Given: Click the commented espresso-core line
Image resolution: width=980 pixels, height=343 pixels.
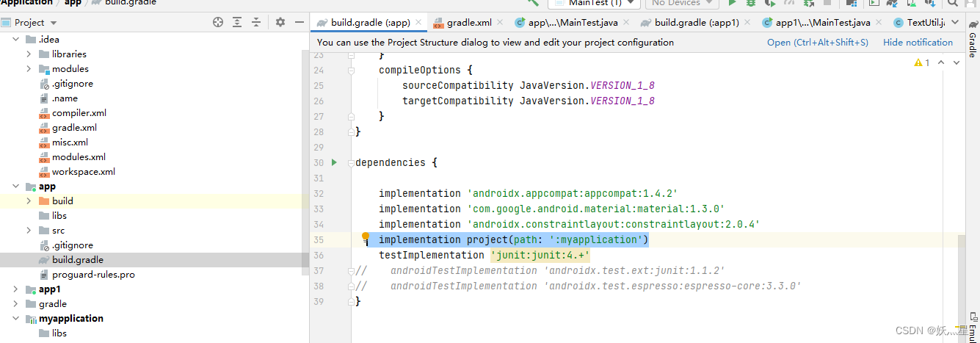Looking at the screenshot, I should click(x=578, y=286).
